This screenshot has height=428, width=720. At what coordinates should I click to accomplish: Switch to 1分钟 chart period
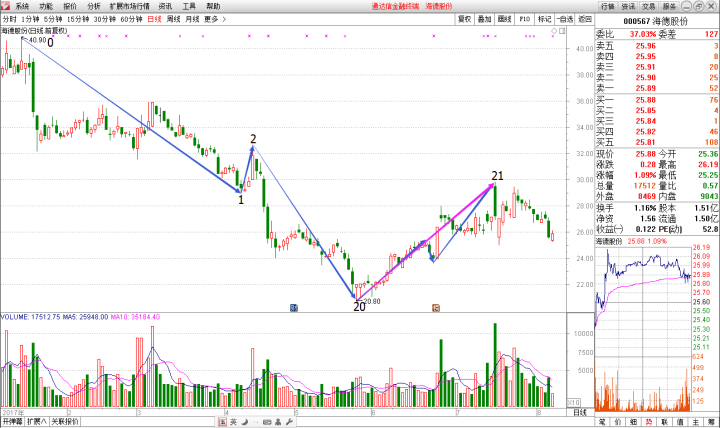click(x=30, y=19)
